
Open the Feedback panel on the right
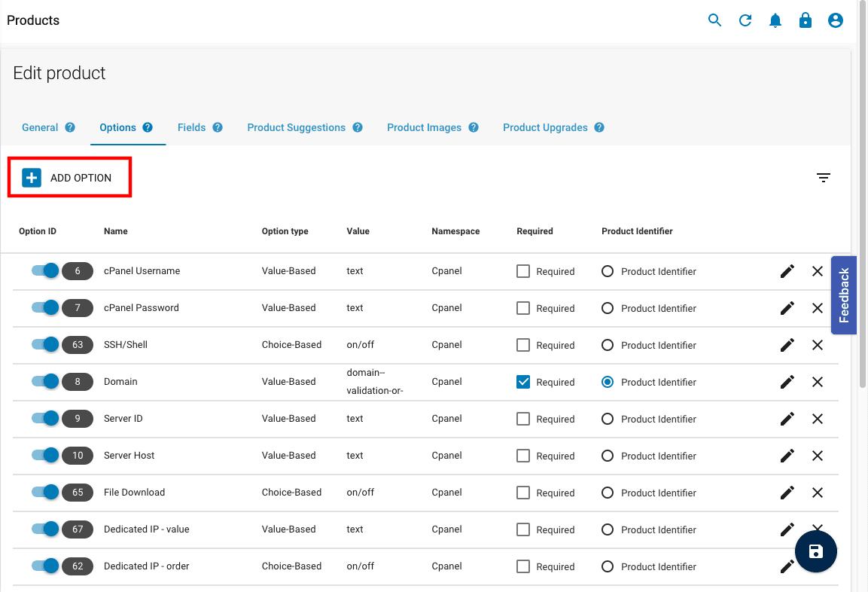click(x=843, y=295)
